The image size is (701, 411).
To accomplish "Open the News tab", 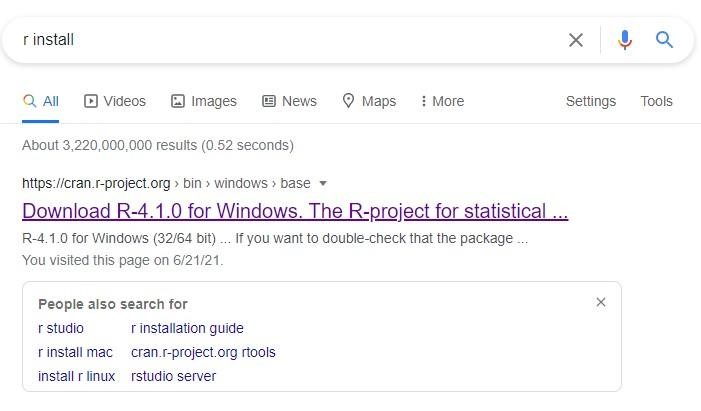I will click(x=289, y=101).
